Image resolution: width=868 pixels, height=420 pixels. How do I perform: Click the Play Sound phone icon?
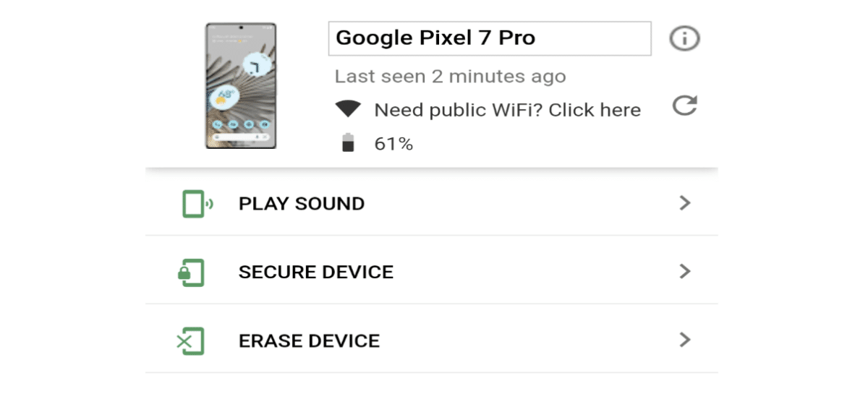tap(197, 204)
